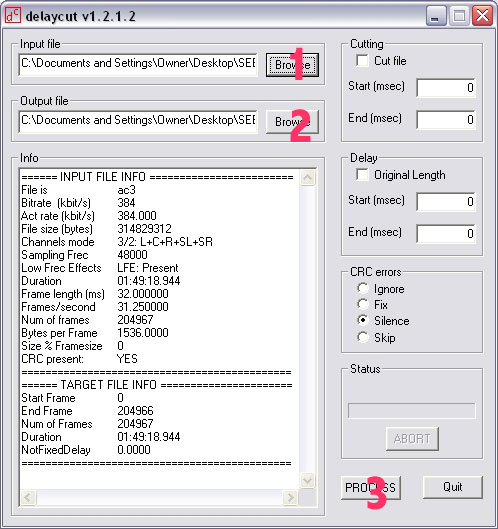Choose Fix for CRC errors
The height and width of the screenshot is (529, 498).
(x=363, y=304)
